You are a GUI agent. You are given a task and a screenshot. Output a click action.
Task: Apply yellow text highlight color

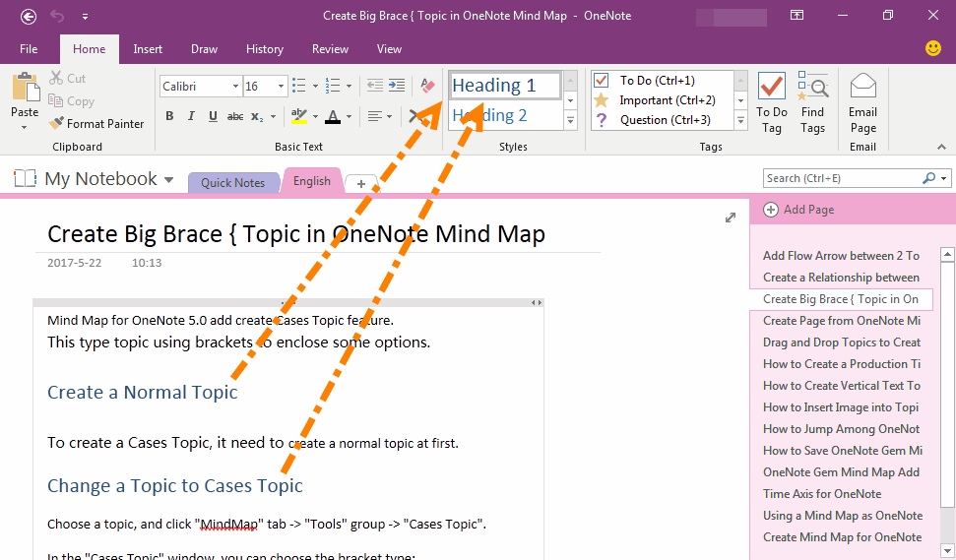click(x=298, y=116)
